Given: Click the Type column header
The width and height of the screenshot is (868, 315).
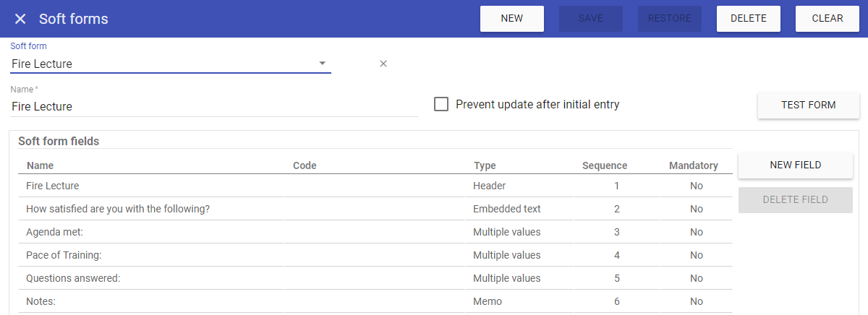Looking at the screenshot, I should (x=485, y=165).
